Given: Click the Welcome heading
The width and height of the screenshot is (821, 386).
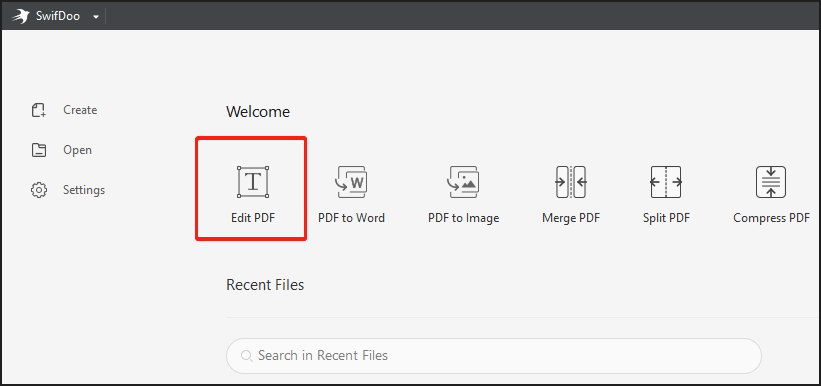Looking at the screenshot, I should tap(258, 112).
